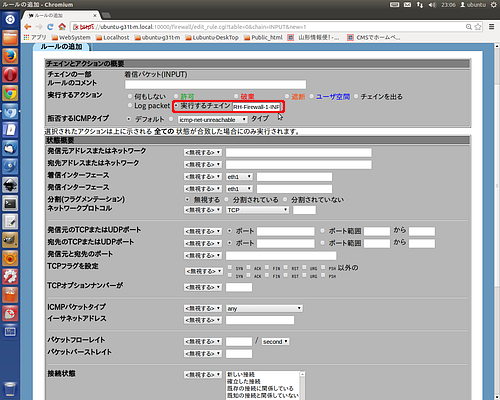
Task: Select the 許可 action radio button
Action: click(176, 96)
